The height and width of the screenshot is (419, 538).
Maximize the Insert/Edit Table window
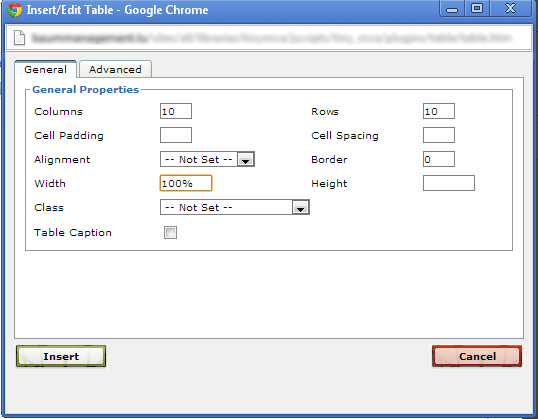coord(477,9)
